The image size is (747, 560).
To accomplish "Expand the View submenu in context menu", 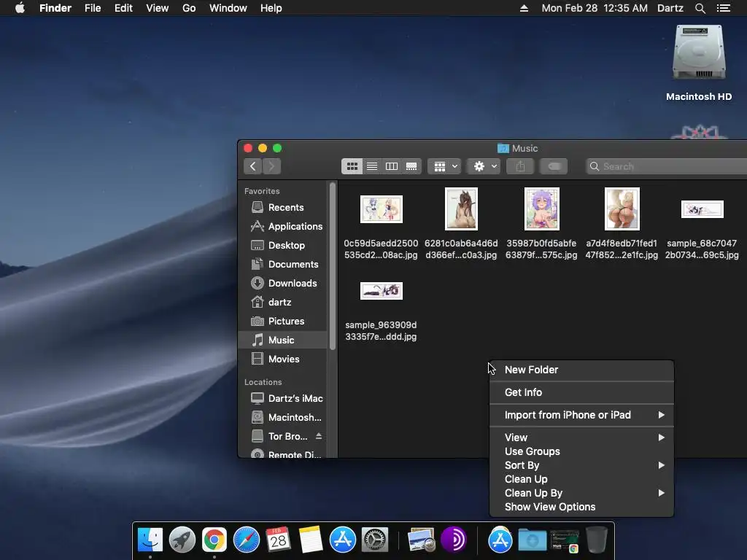I will point(581,437).
